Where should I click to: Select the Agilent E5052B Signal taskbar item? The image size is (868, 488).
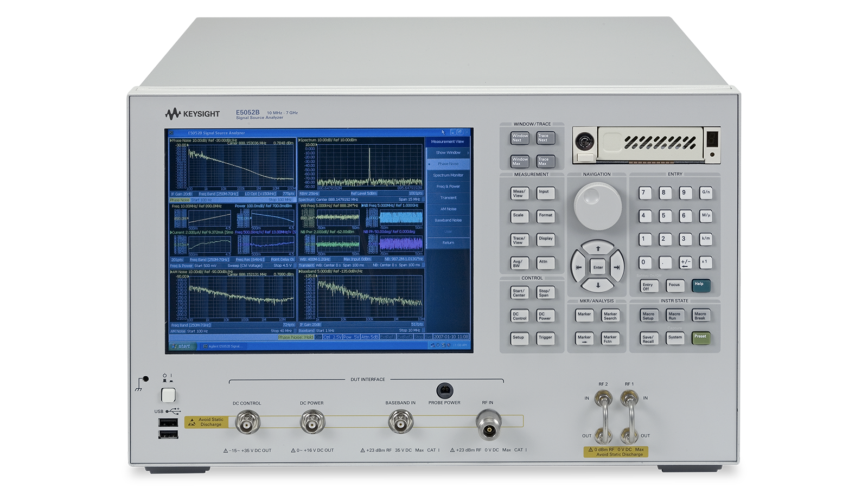[222, 345]
